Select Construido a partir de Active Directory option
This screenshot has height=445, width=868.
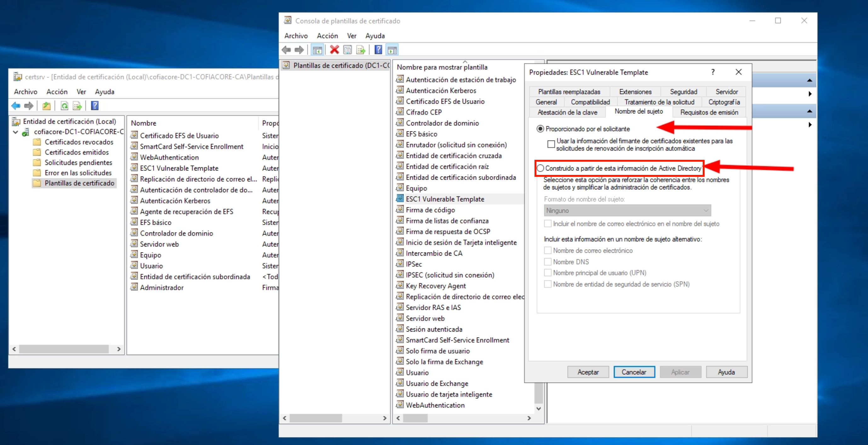pos(540,168)
